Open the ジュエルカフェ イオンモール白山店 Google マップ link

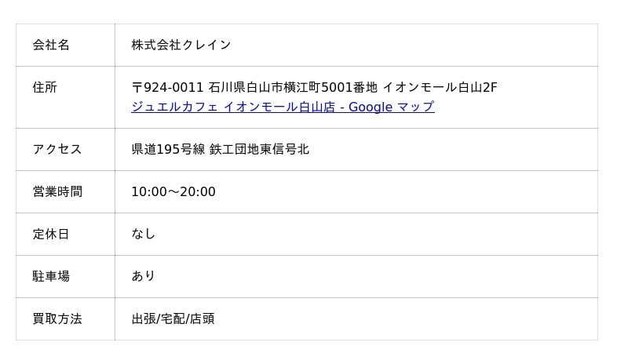coord(283,107)
